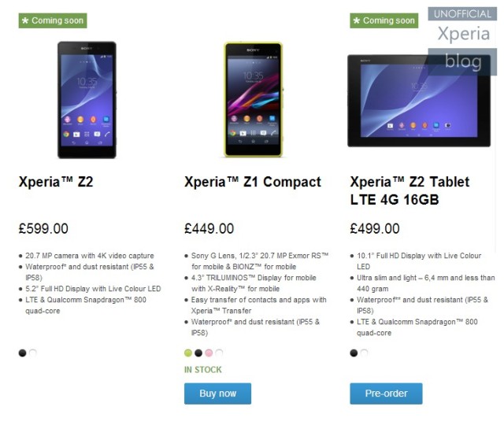Click Coming soon badge above Z2 Tablet
This screenshot has height=425, width=504.
pyautogui.click(x=384, y=20)
